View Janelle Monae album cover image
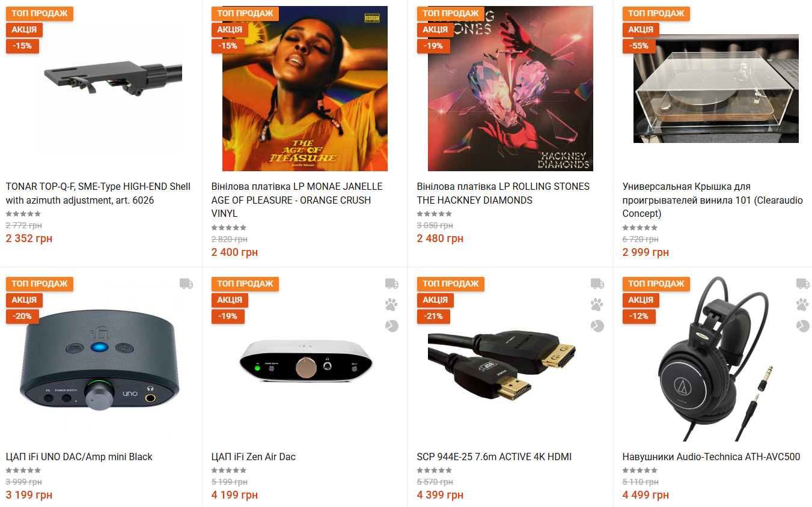812x507 pixels. tap(305, 89)
